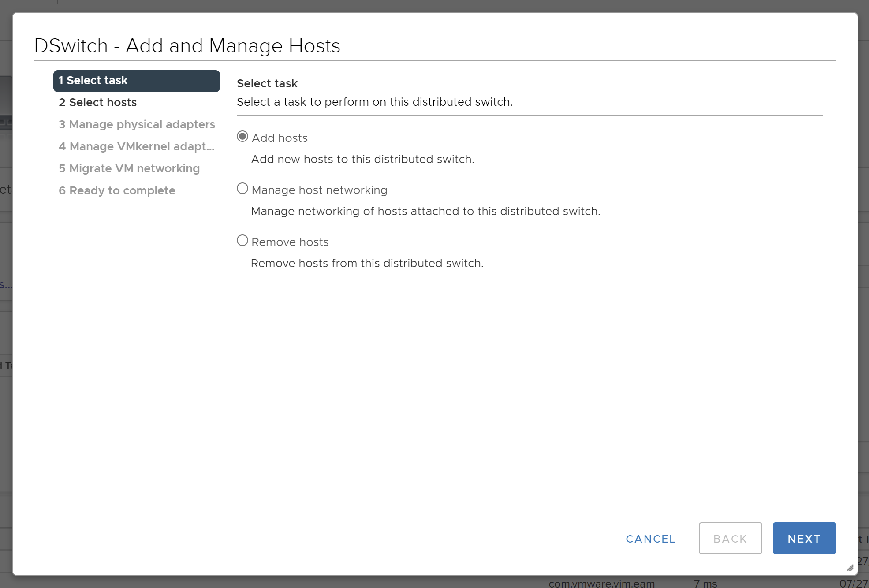Click the 'Remove hosts' label text
869x588 pixels.
pos(290,242)
